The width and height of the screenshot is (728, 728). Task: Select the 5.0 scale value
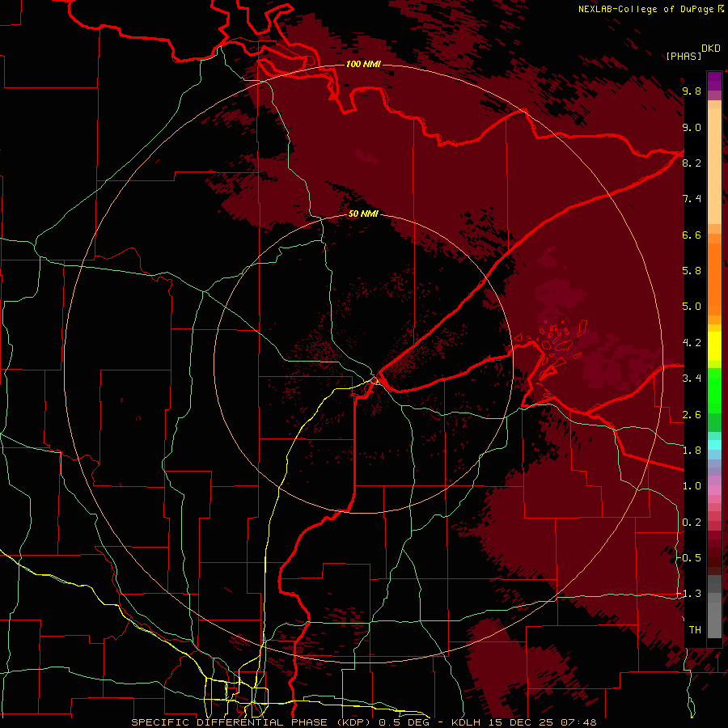[692, 307]
